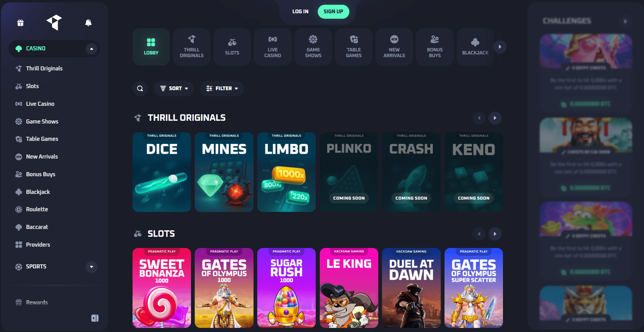Open Gates of Olympus 1000 slot
644x332 pixels.
pyautogui.click(x=224, y=288)
